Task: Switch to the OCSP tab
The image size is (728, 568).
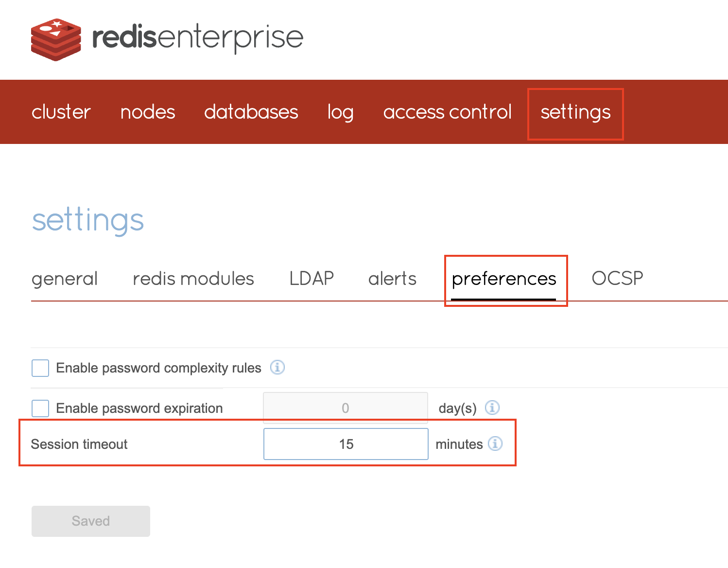Action: coord(617,279)
